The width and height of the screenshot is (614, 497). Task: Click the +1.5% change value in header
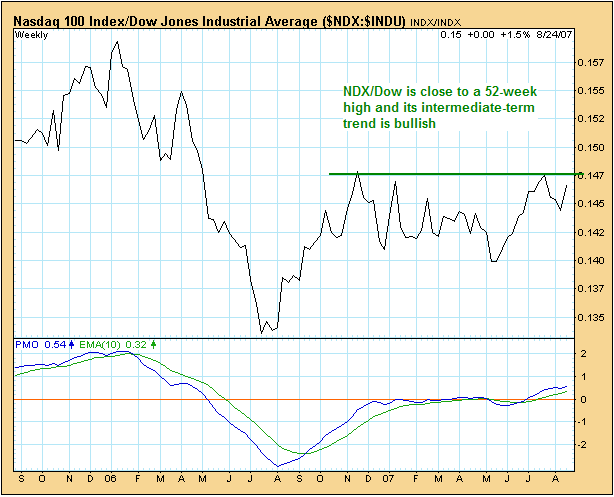point(517,35)
